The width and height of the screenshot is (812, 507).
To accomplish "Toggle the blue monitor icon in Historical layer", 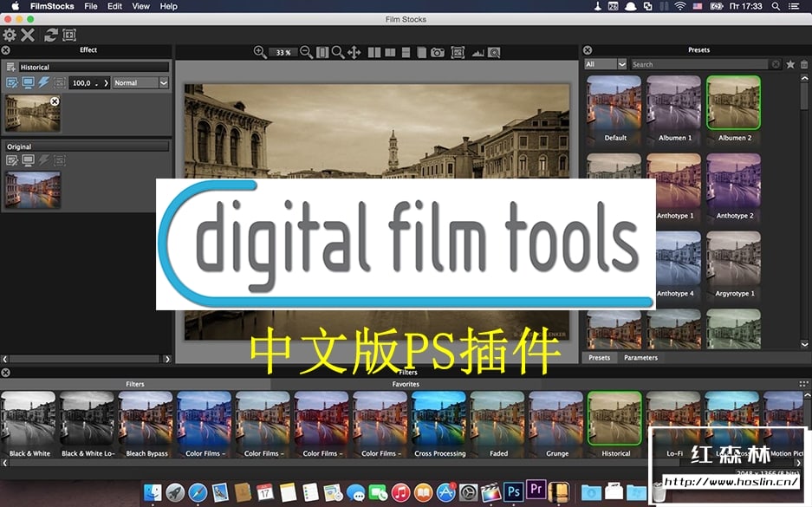I will coord(28,83).
